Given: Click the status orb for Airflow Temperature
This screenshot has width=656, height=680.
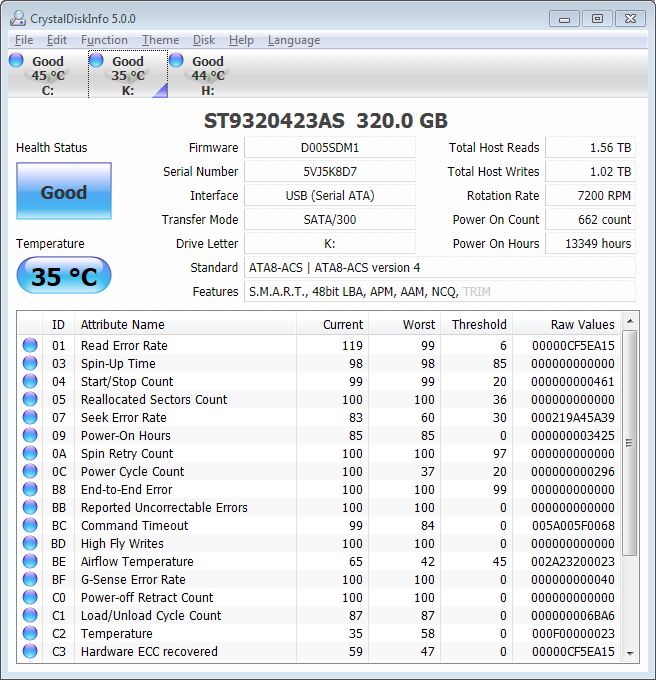Looking at the screenshot, I should [x=30, y=561].
